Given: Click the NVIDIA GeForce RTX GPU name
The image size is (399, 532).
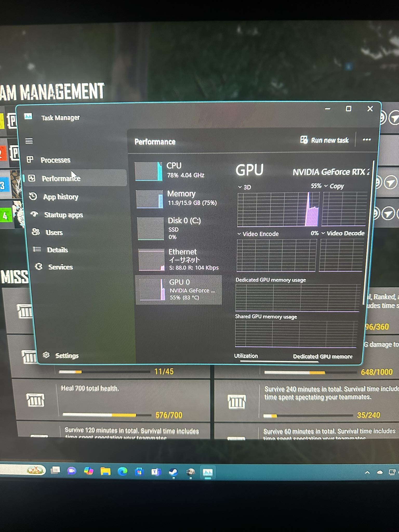Looking at the screenshot, I should click(x=331, y=172).
